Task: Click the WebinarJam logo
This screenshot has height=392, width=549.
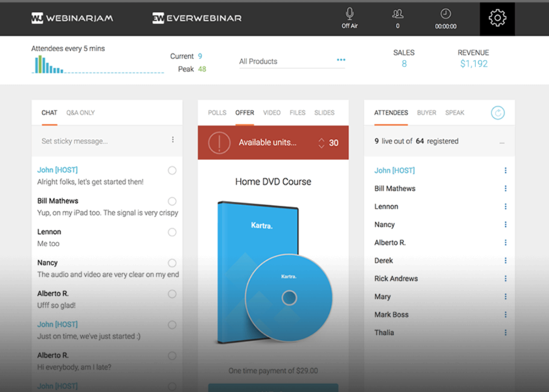Action: [x=73, y=18]
